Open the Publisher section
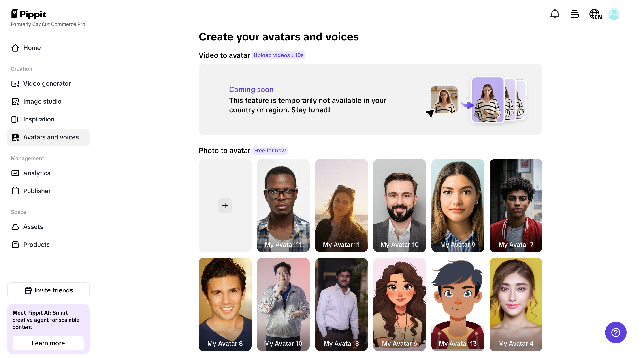644x358 pixels. point(37,191)
